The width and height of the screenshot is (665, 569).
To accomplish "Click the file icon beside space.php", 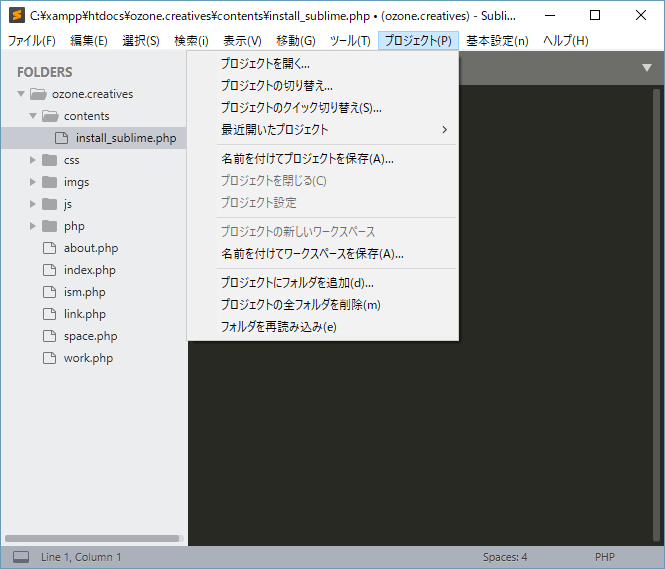I will tap(50, 336).
